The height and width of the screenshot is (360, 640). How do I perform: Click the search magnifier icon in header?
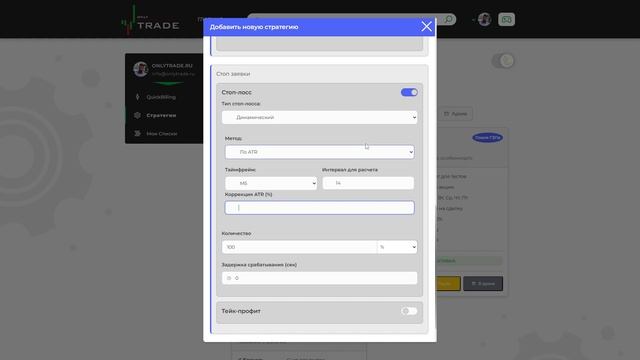coord(448,19)
